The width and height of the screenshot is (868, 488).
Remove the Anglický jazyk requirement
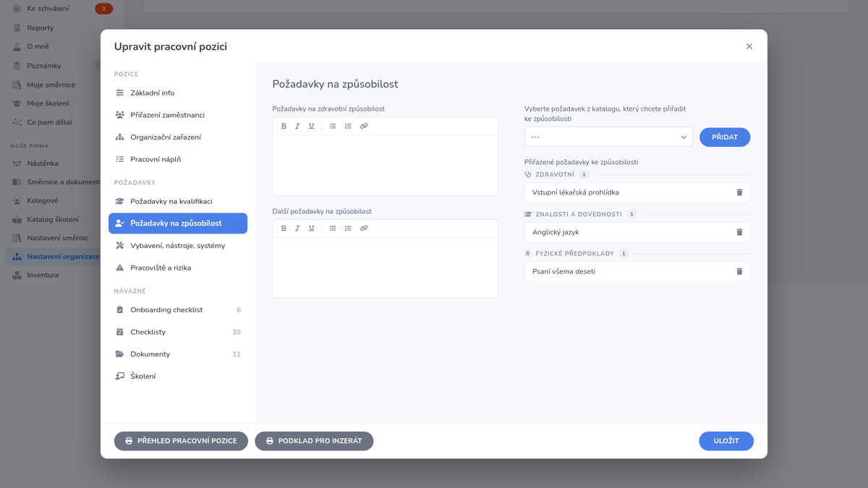tap(739, 232)
